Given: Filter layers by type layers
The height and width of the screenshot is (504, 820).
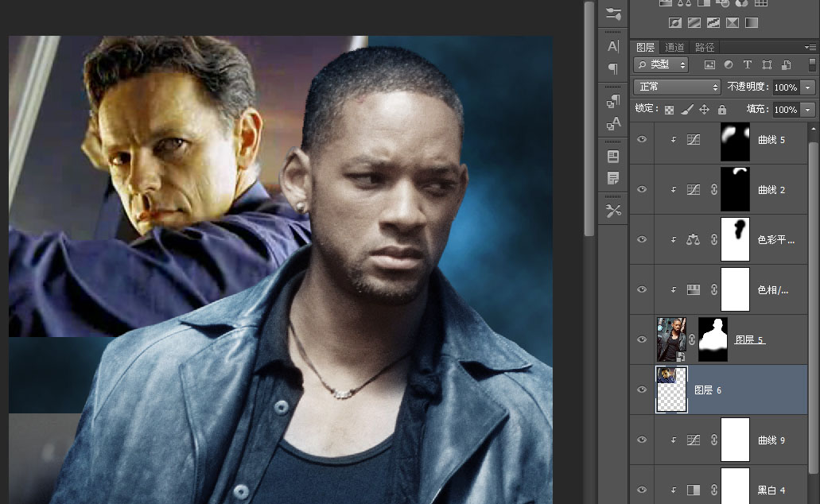Looking at the screenshot, I should pyautogui.click(x=748, y=65).
